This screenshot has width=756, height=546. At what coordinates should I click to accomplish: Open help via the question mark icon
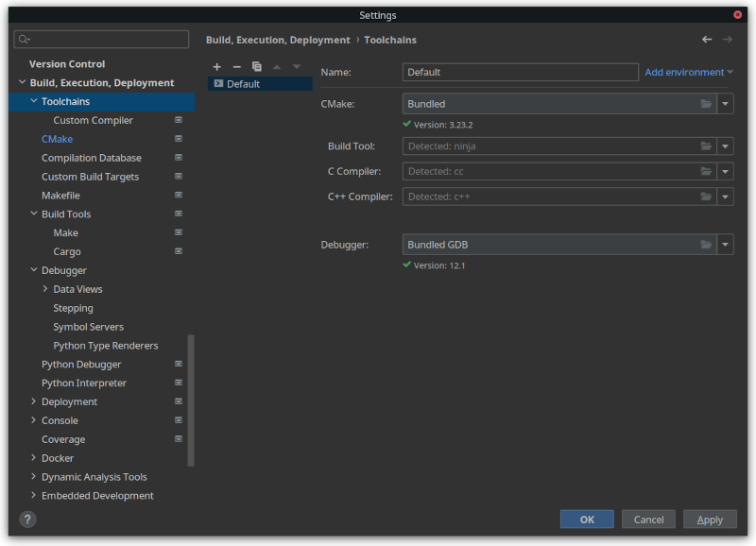coord(26,519)
